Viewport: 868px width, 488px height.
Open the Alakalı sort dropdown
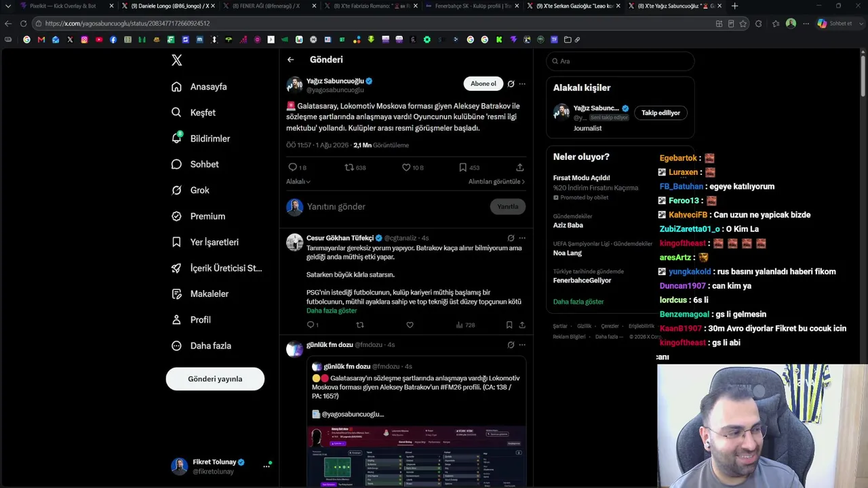pyautogui.click(x=298, y=182)
